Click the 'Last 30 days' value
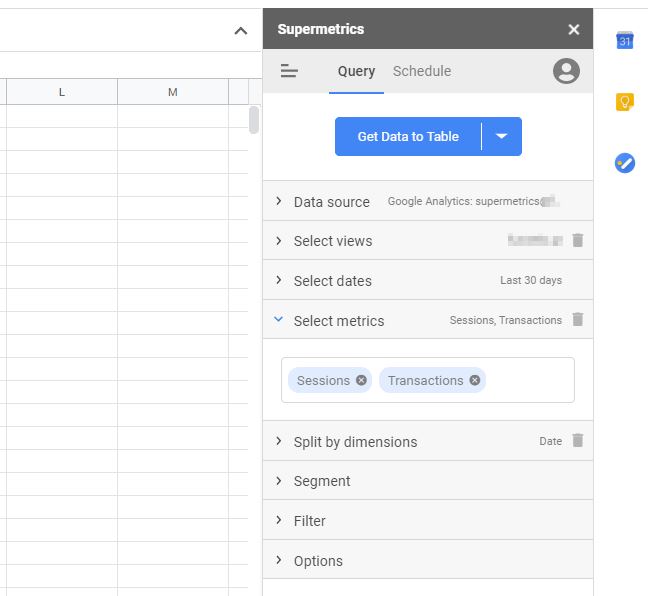 pos(531,280)
